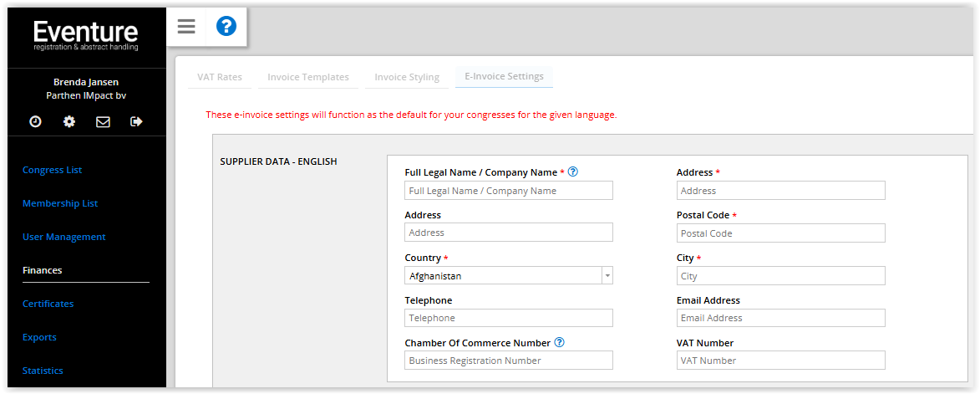
Task: Open the Invoice Styling tab
Action: (407, 77)
